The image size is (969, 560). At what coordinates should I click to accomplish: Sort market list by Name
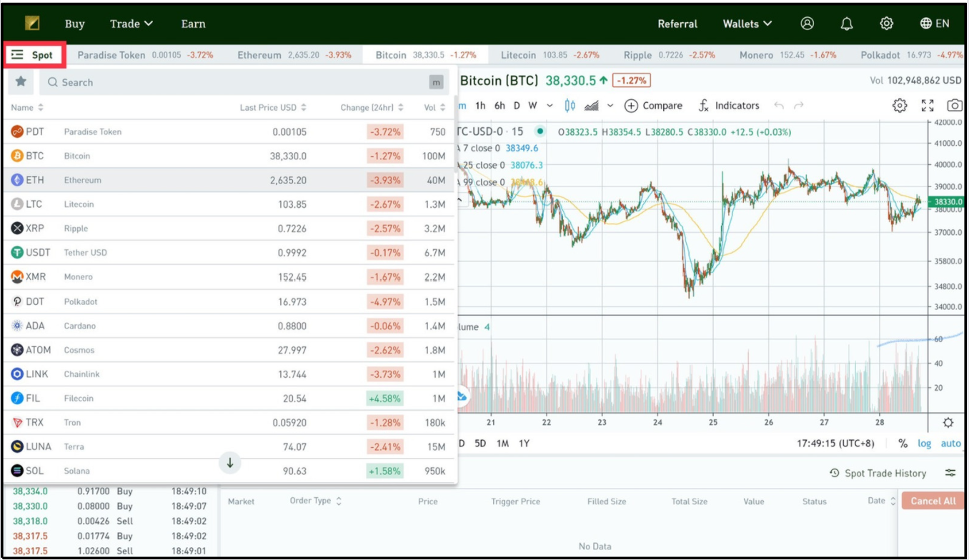27,107
